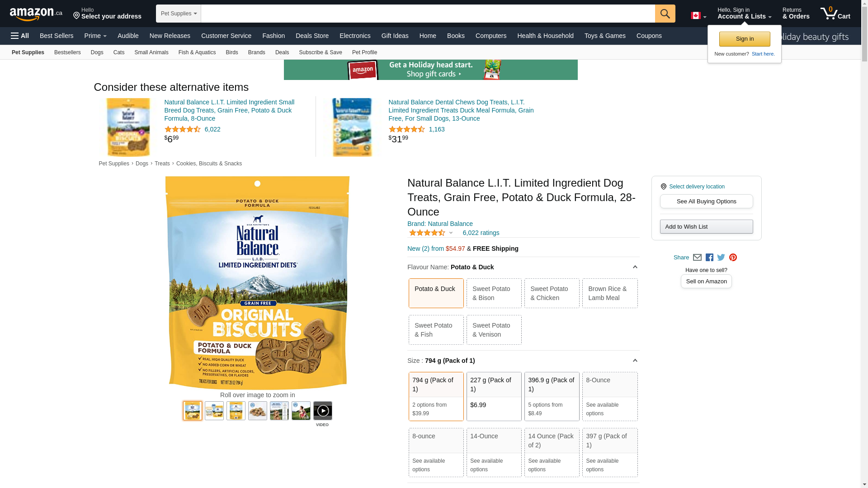Share the product on Twitter
The image size is (868, 488).
(x=721, y=258)
